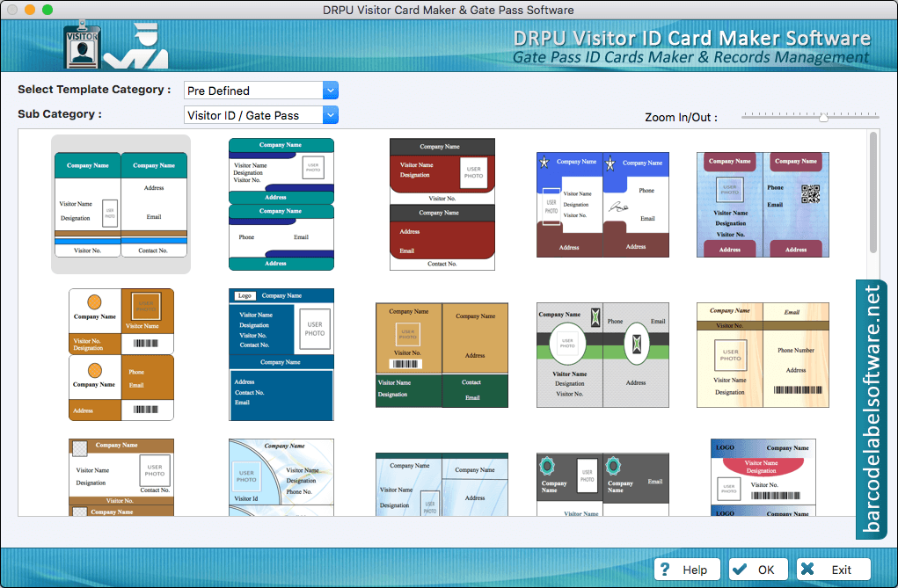Screen dimensions: 898x588
Task: Select the blue star template with signature
Action: coord(602,205)
